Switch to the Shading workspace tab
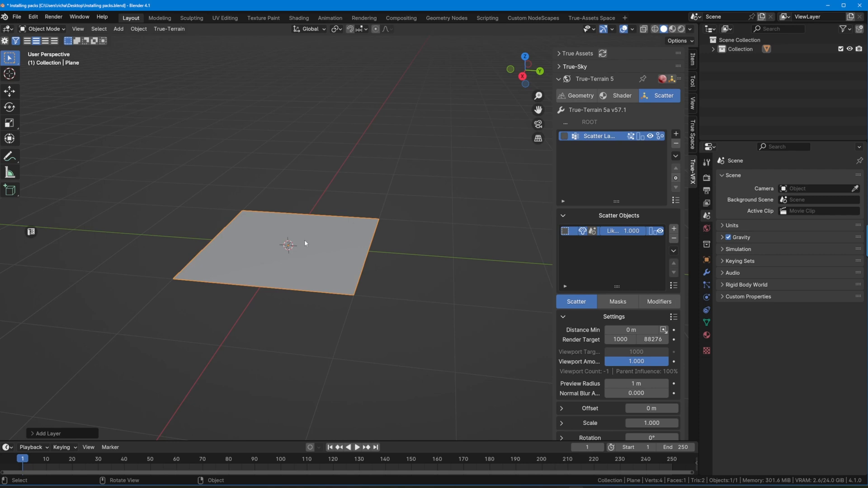The width and height of the screenshot is (868, 488). coord(299,18)
